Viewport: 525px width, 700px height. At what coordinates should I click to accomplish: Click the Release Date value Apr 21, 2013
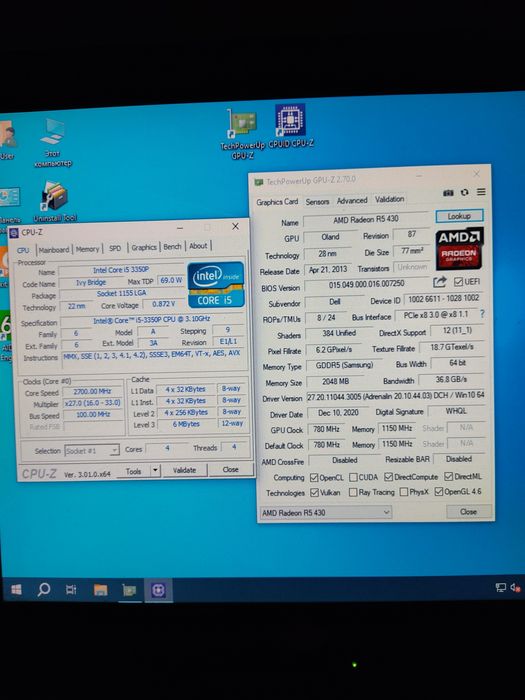328,270
